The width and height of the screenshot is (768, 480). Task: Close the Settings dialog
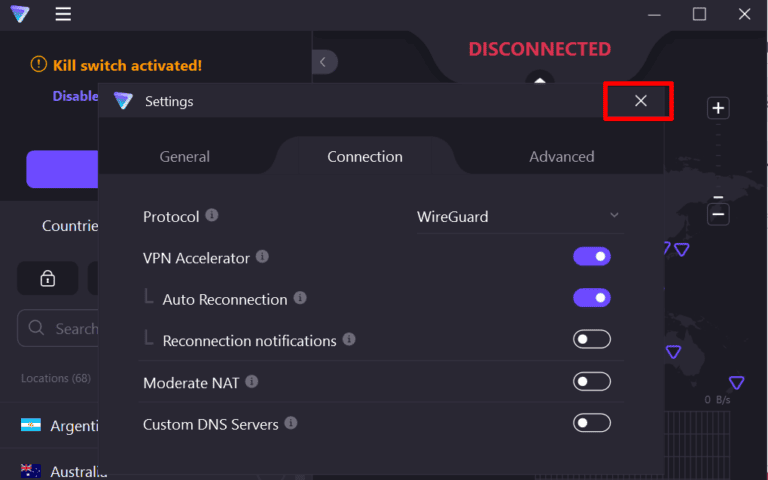[640, 101]
